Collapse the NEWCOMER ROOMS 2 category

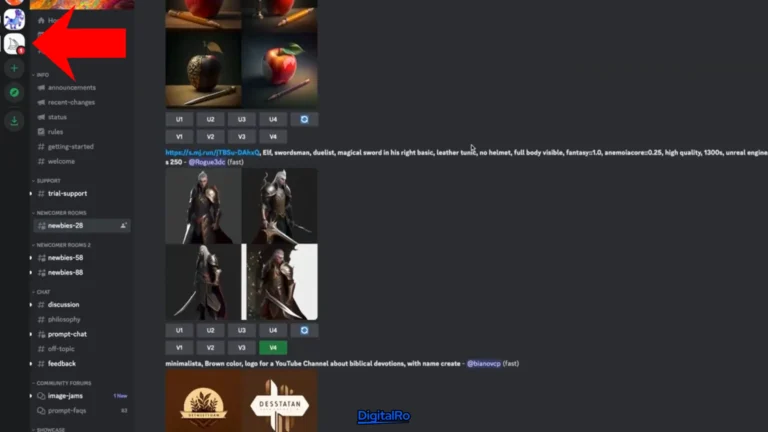pos(62,245)
